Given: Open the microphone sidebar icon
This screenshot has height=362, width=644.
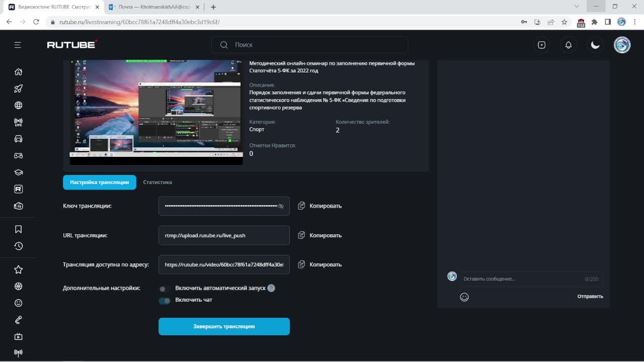Looking at the screenshot, I should point(19,320).
